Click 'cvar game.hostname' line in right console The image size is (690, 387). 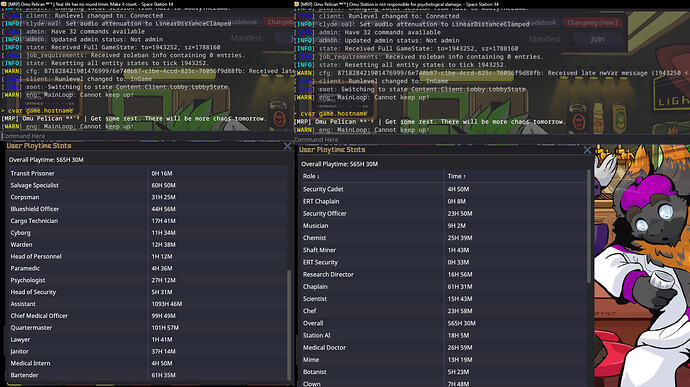[330, 114]
